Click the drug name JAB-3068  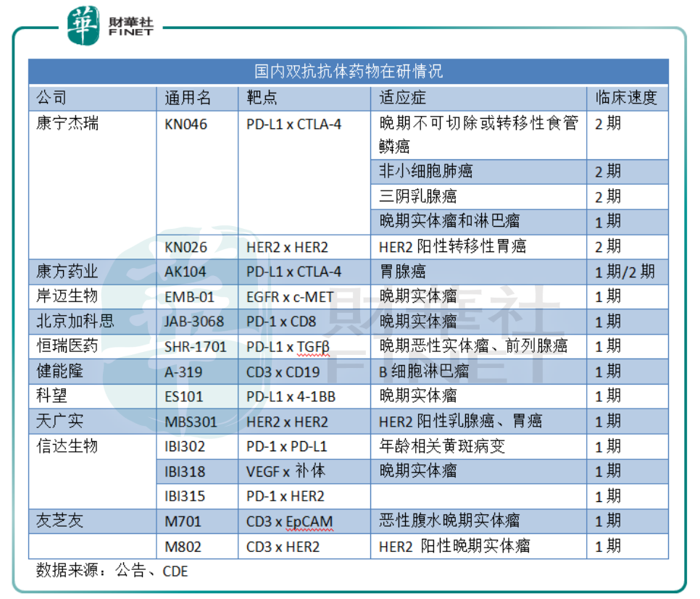[194, 322]
